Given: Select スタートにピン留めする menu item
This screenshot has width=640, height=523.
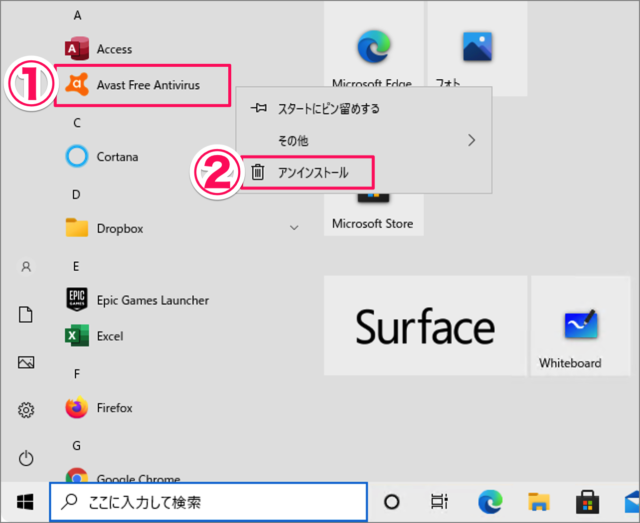Looking at the screenshot, I should [328, 108].
